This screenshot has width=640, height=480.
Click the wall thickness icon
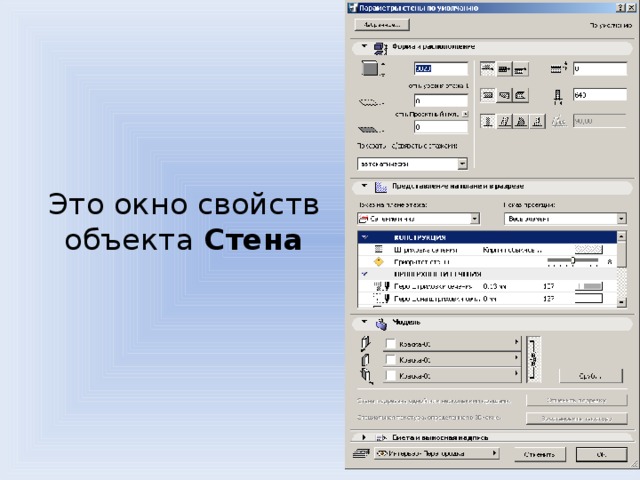(x=558, y=96)
